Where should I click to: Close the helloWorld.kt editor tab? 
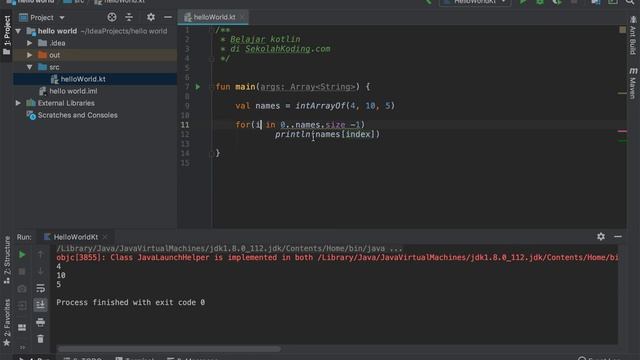pos(242,17)
